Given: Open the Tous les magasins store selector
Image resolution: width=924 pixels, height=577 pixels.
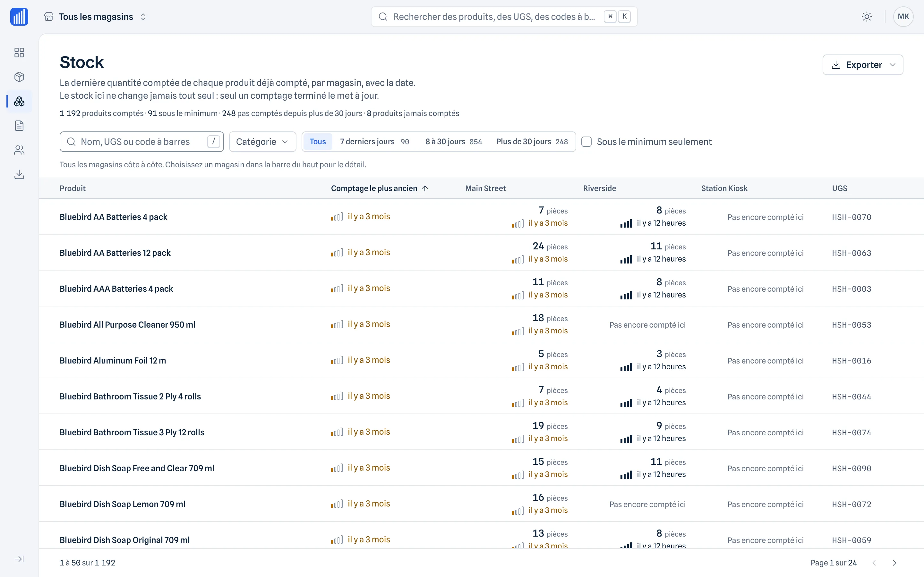Looking at the screenshot, I should [x=96, y=16].
